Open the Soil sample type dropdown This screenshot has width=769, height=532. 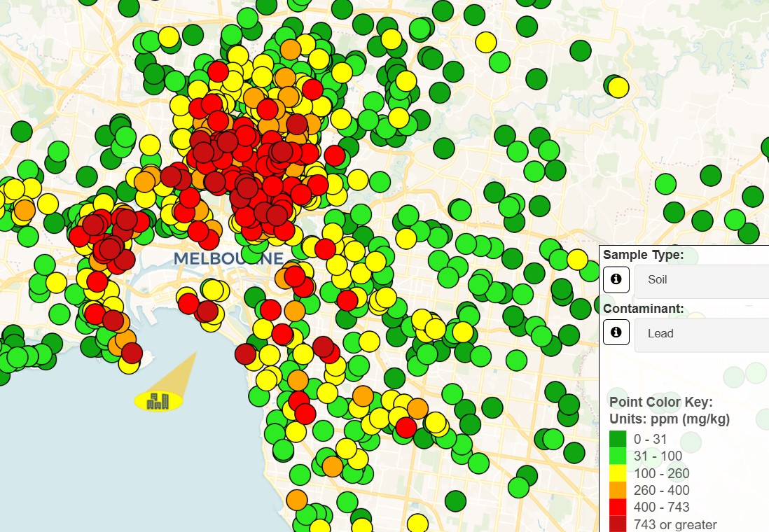(700, 280)
